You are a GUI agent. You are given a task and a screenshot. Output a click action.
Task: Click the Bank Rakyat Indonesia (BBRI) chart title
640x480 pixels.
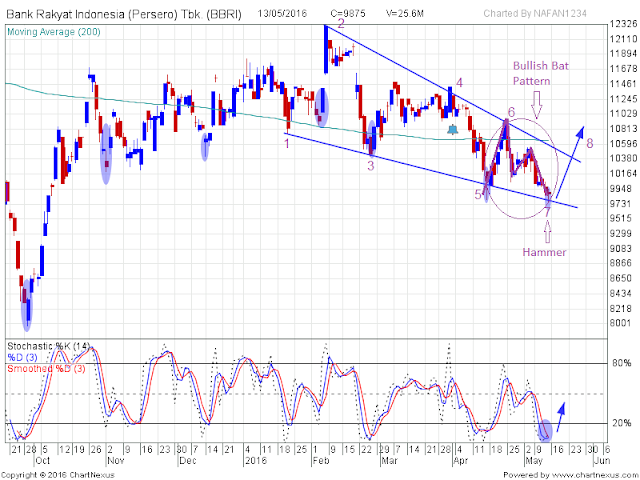[124, 15]
